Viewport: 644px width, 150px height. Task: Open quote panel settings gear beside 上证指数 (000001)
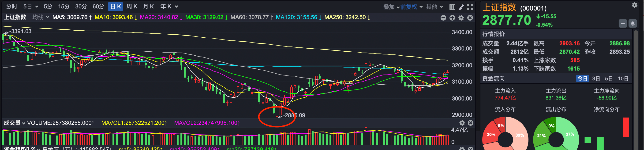pos(634,5)
